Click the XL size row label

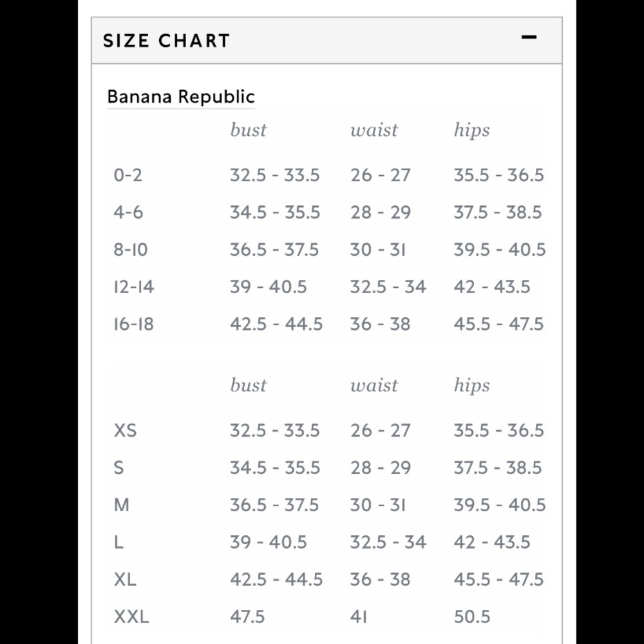click(x=125, y=580)
